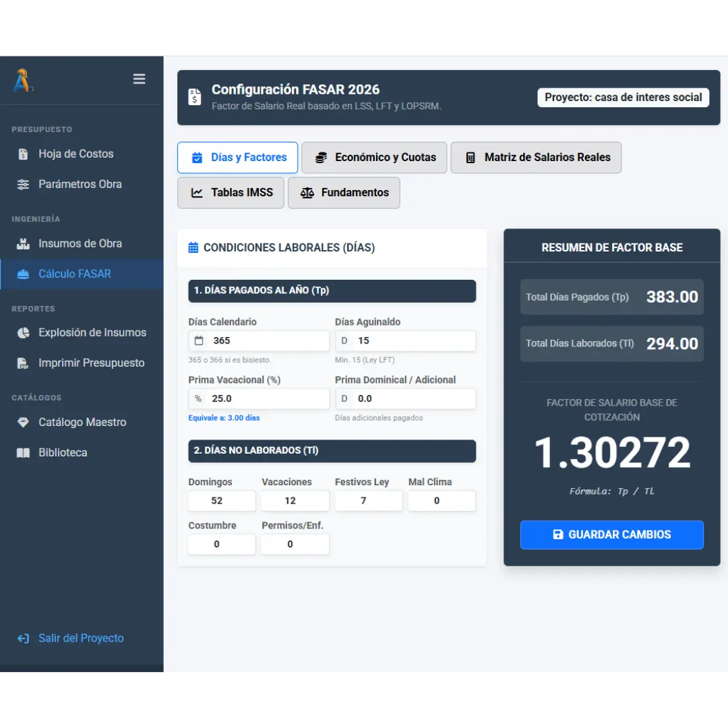The width and height of the screenshot is (728, 728).
Task: Click the Domingos input showing 52
Action: tap(222, 501)
